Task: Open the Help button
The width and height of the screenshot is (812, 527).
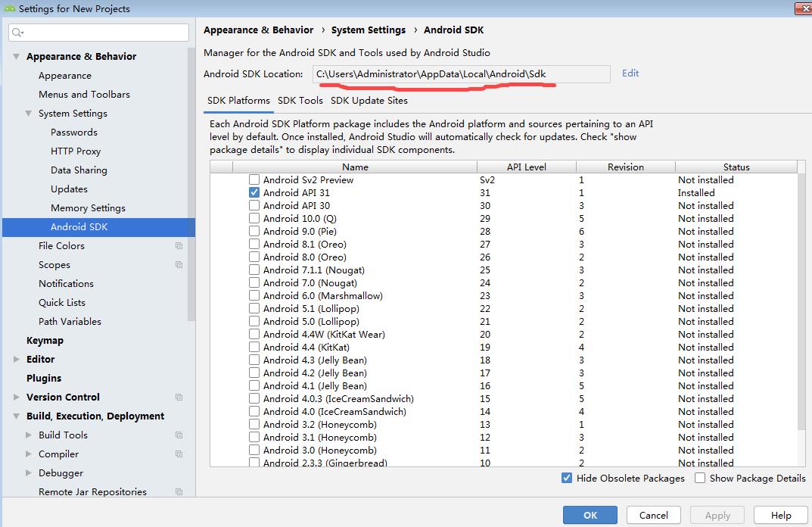Action: [x=781, y=515]
